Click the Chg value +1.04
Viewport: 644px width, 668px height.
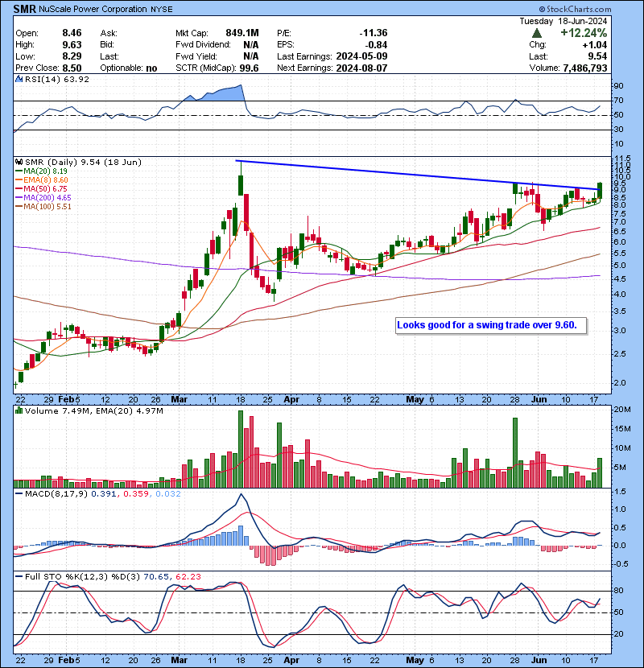tap(596, 45)
